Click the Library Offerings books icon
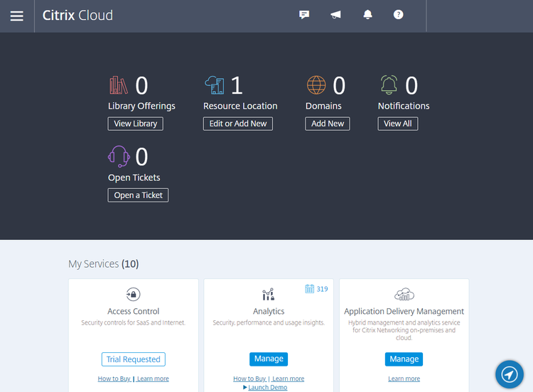 click(119, 85)
